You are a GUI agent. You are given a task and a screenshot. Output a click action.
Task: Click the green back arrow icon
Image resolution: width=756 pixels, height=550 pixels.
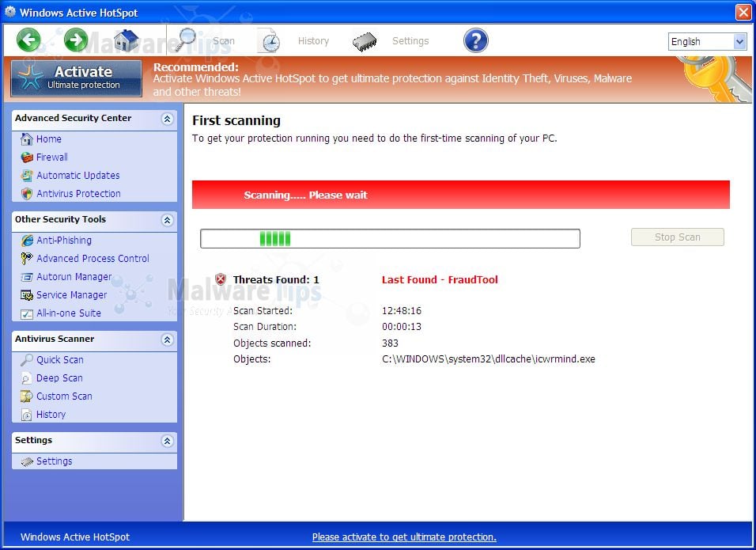coord(28,40)
